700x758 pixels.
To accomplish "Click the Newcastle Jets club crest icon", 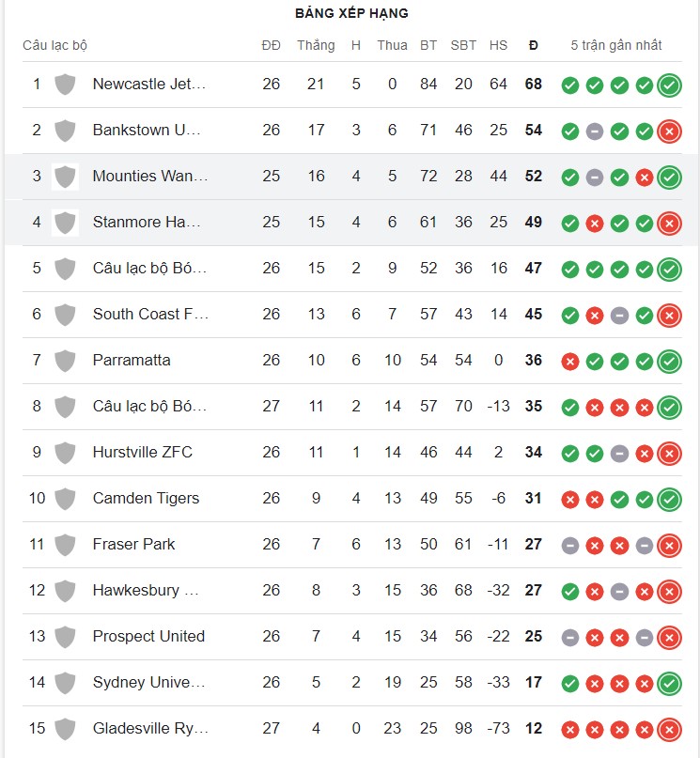I will click(65, 85).
